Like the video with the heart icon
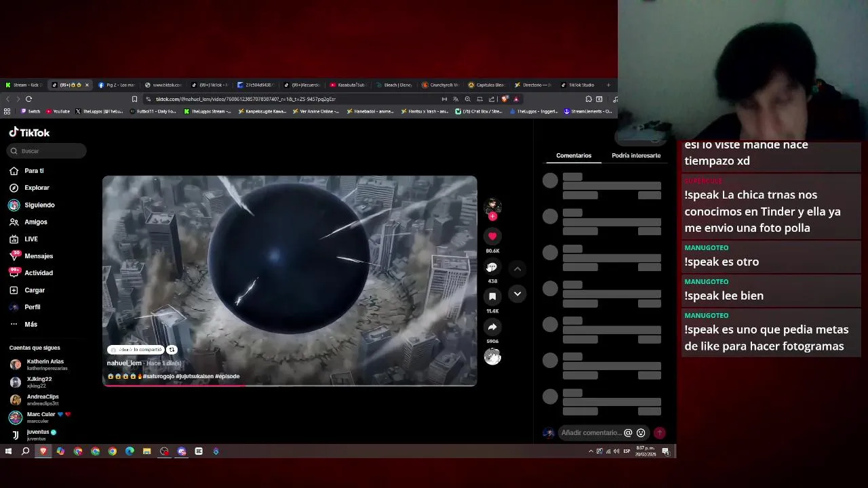 tap(492, 236)
